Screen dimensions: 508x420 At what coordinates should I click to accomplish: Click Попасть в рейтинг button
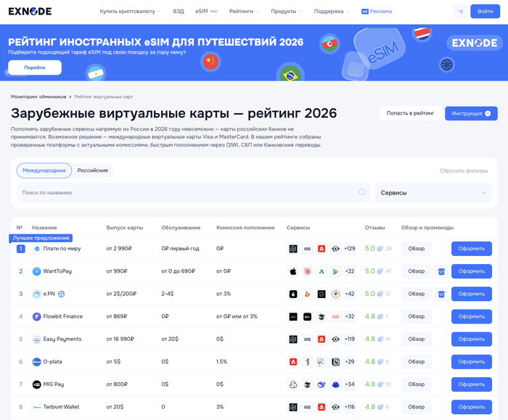point(410,113)
